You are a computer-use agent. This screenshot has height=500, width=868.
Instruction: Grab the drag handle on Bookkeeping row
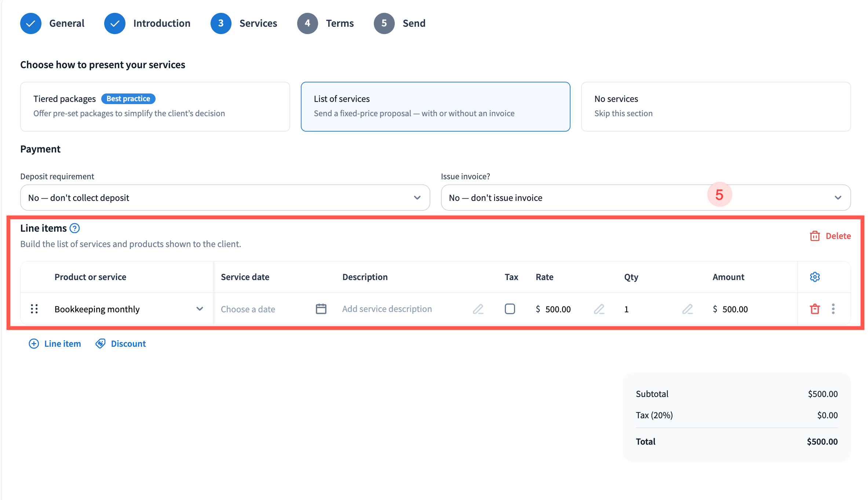tap(34, 309)
